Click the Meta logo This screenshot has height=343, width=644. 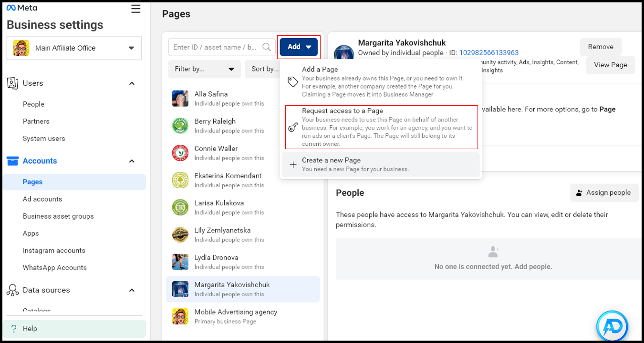click(x=22, y=8)
